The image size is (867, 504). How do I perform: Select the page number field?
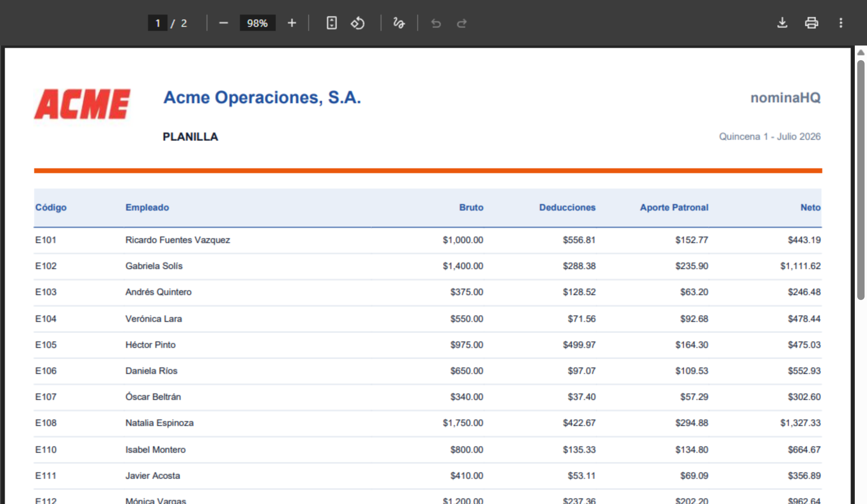158,23
